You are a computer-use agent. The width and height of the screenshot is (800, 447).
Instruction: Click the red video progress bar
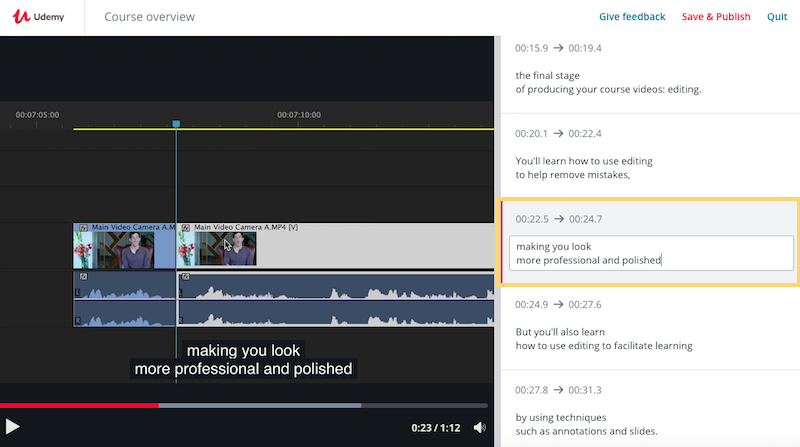80,405
